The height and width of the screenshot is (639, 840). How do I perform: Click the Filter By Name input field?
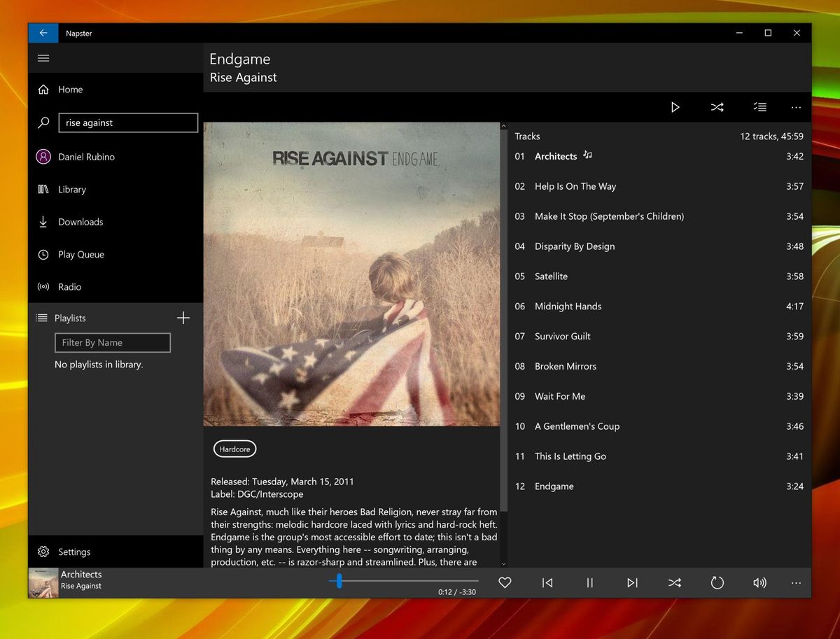[112, 342]
